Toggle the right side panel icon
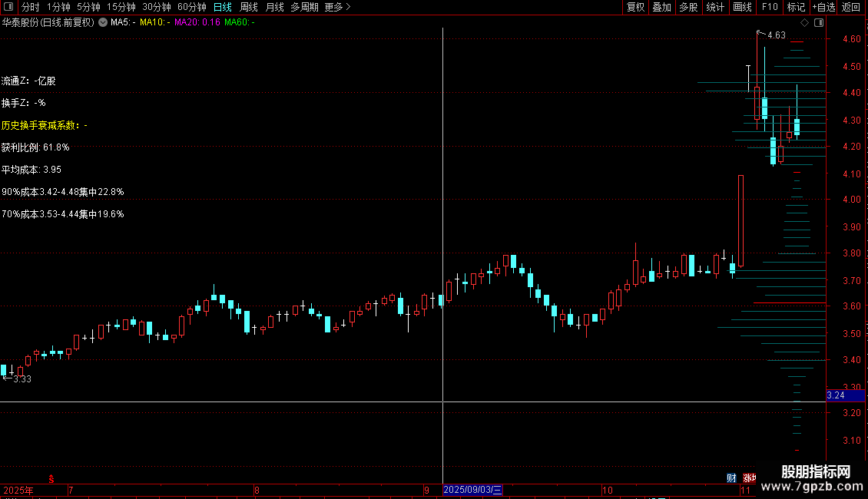868x499 pixels. click(x=819, y=23)
